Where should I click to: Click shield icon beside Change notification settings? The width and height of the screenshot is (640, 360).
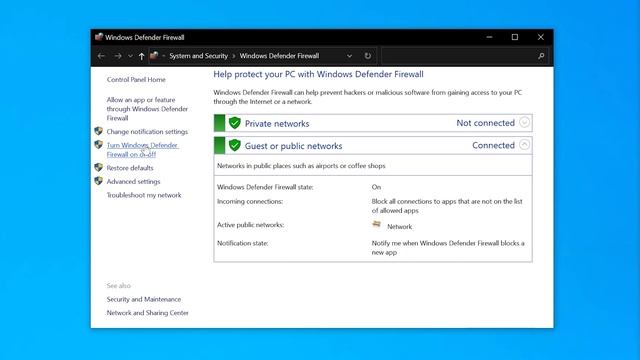(98, 131)
